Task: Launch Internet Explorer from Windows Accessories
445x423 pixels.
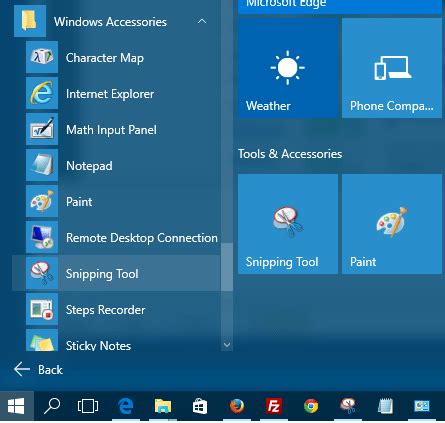Action: click(116, 94)
